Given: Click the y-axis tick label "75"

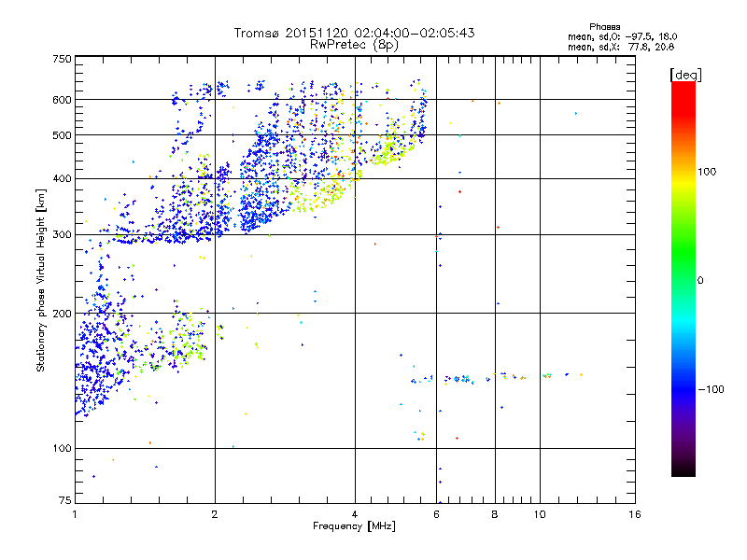Looking at the screenshot, I should 65,500.
